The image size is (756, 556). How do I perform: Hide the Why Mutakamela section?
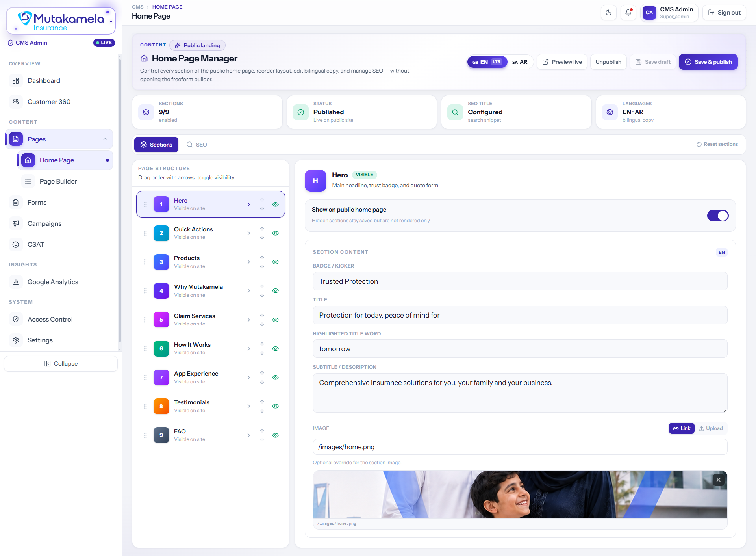click(x=276, y=291)
